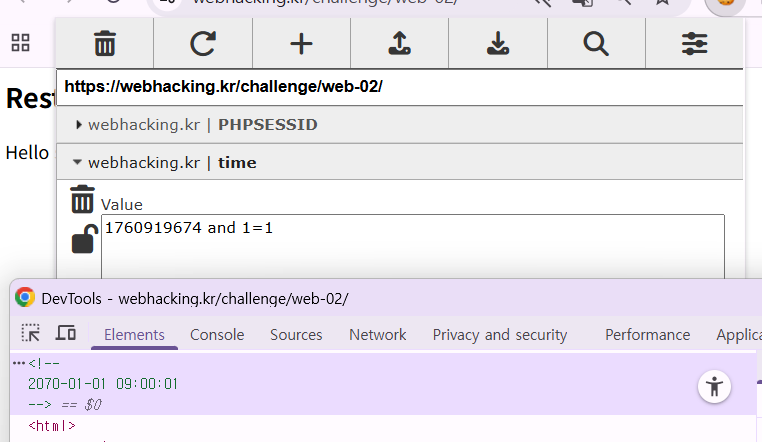
Task: Open cookie search with the magnifier icon
Action: [x=596, y=44]
